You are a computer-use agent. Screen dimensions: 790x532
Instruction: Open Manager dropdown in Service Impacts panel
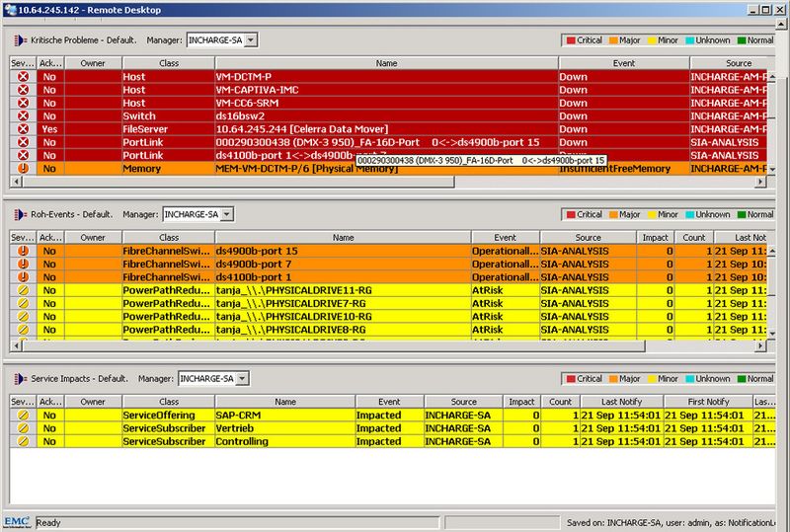242,379
